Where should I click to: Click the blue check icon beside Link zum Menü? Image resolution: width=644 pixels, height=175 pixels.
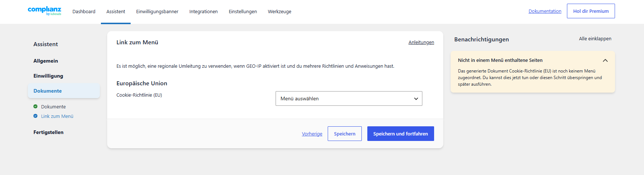click(x=35, y=116)
